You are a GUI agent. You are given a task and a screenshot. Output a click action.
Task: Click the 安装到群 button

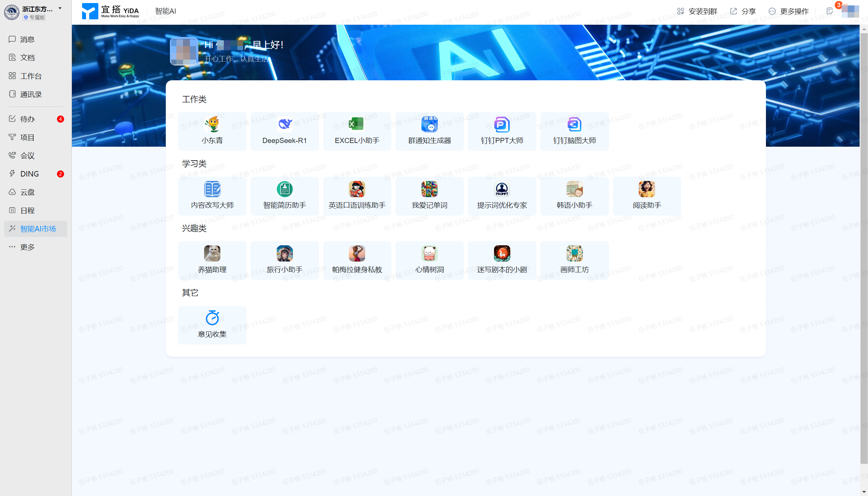pyautogui.click(x=697, y=11)
